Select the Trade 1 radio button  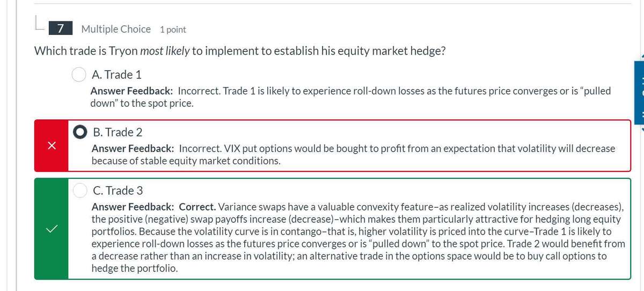pyautogui.click(x=80, y=74)
